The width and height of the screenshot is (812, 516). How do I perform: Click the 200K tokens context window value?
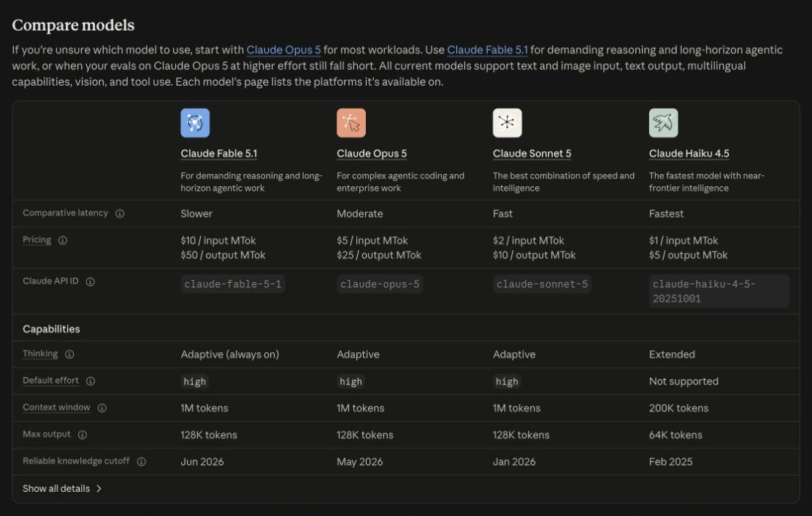678,409
